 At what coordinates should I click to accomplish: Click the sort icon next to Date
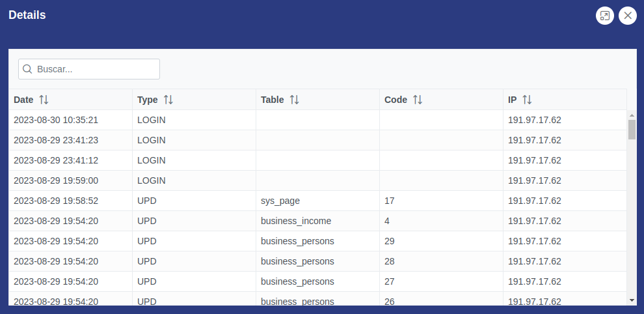44,100
